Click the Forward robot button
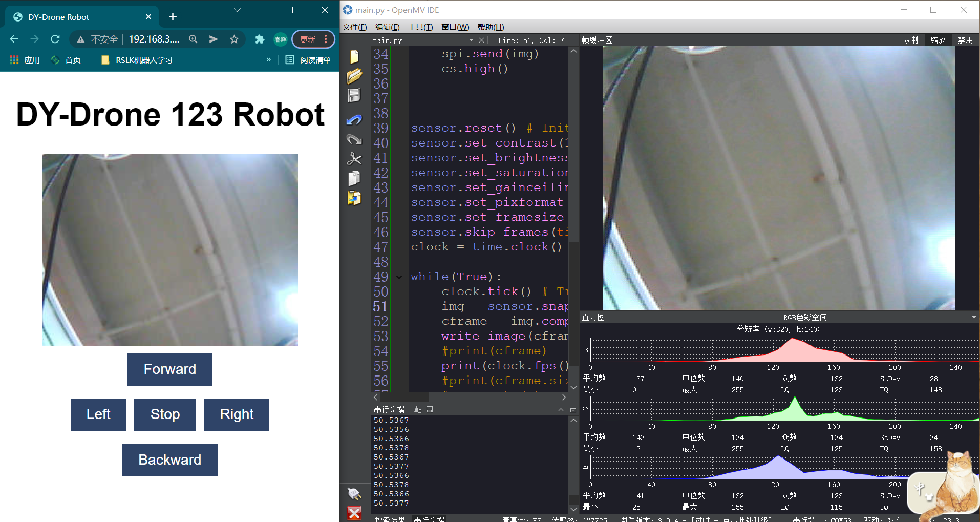This screenshot has width=980, height=522. point(170,369)
